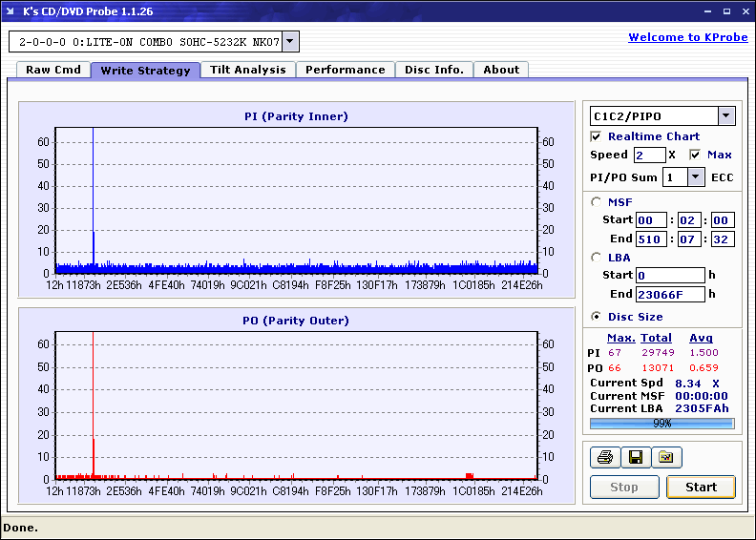The width and height of the screenshot is (756, 540).
Task: Click the folder icon to load scan
Action: pyautogui.click(x=666, y=458)
